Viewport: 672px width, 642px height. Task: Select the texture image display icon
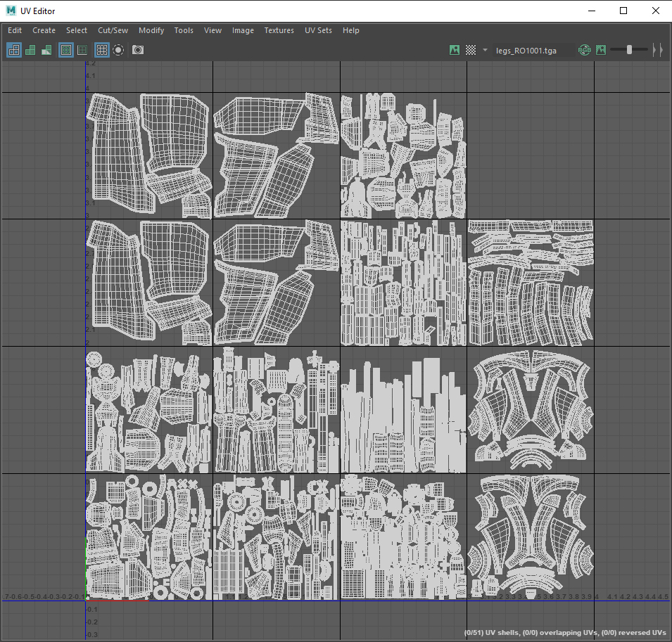455,50
